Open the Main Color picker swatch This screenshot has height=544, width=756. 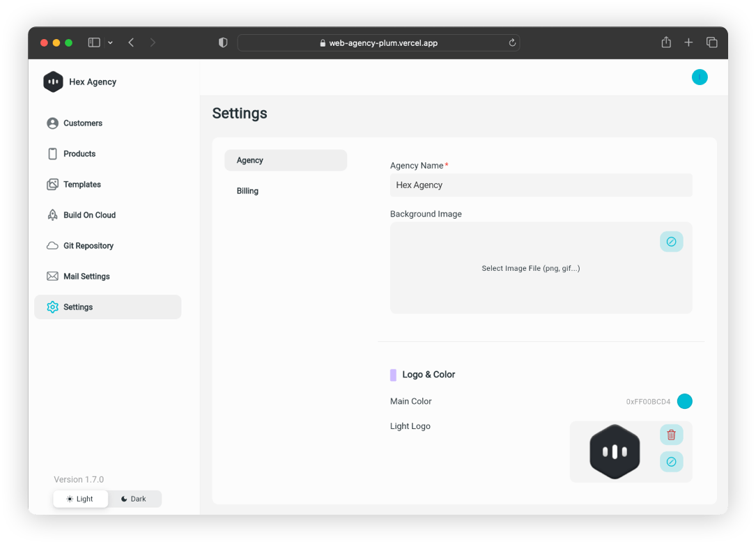tap(685, 401)
